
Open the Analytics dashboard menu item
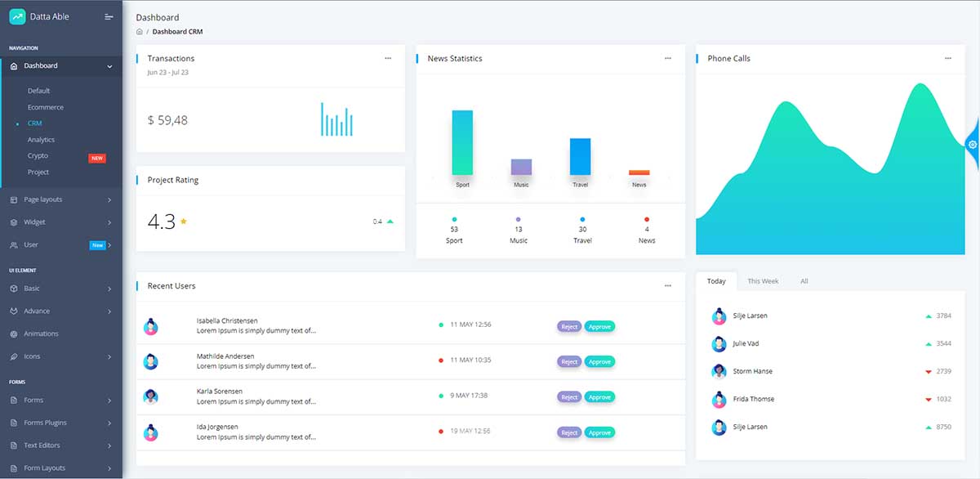[x=42, y=140]
